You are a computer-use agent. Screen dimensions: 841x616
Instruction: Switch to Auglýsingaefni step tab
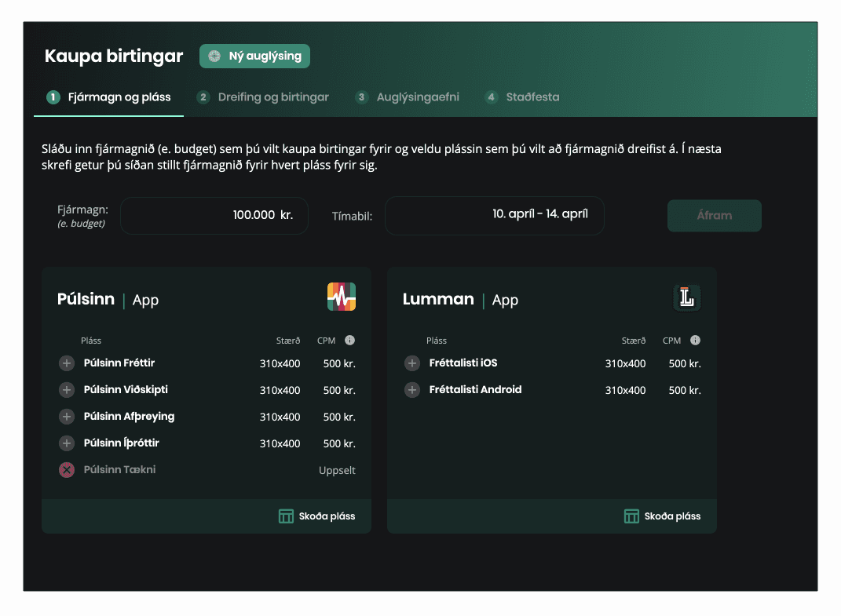click(408, 97)
